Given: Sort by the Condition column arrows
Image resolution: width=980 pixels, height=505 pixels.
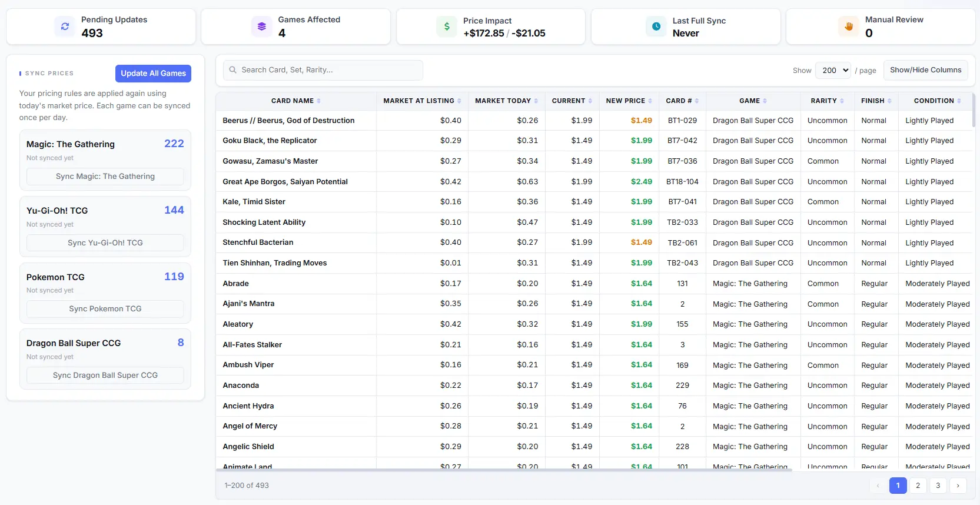Looking at the screenshot, I should click(959, 101).
